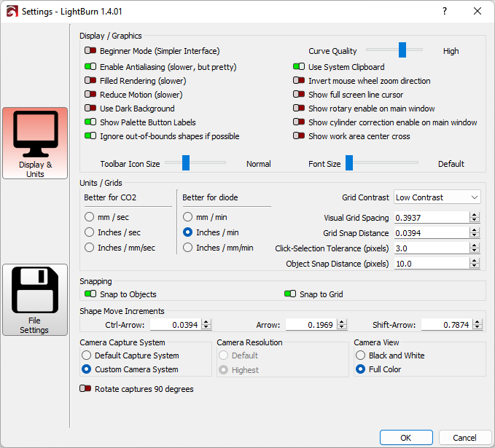Screen dimensions: 495x448
Task: Select Black and White camera view
Action: click(x=360, y=355)
